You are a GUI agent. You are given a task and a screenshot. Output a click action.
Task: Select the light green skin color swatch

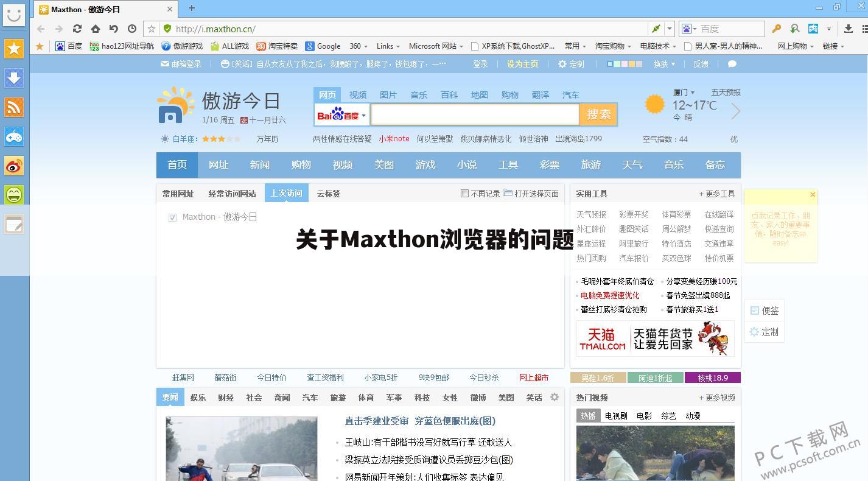pos(618,64)
